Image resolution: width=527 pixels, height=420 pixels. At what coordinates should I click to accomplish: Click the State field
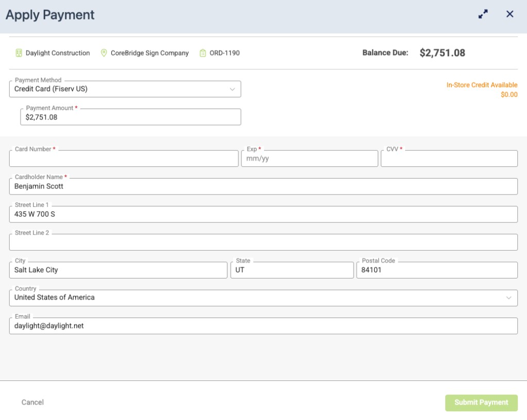click(x=292, y=270)
